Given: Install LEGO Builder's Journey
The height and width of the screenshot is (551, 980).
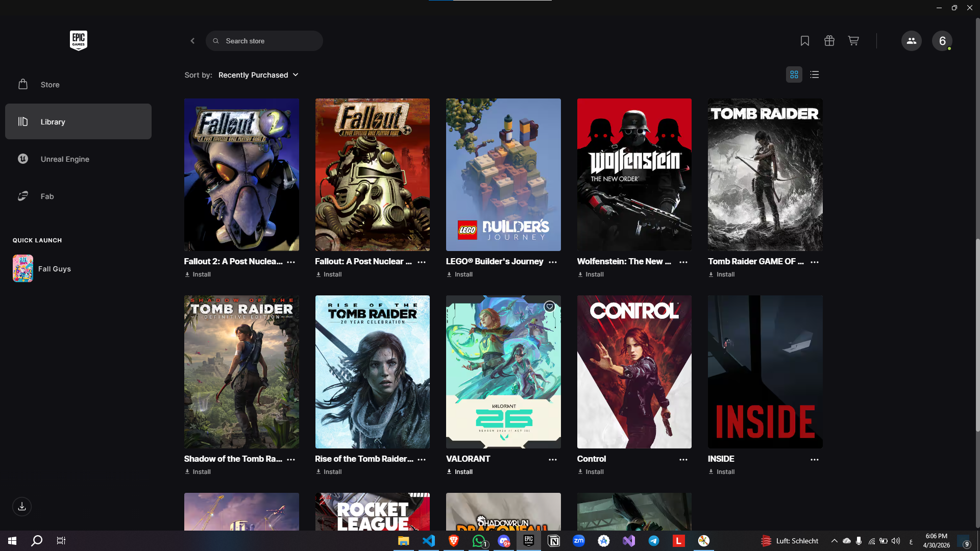Looking at the screenshot, I should pyautogui.click(x=459, y=274).
